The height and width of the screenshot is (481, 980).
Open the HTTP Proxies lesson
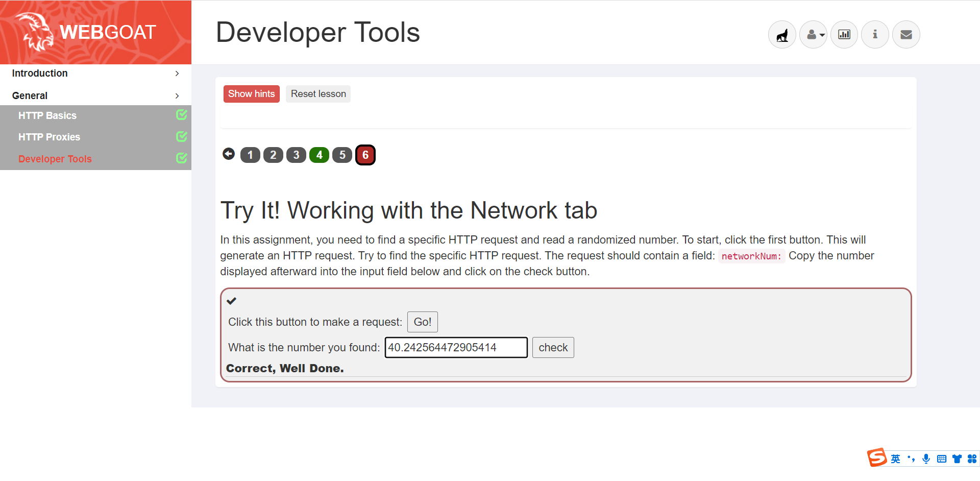point(49,137)
